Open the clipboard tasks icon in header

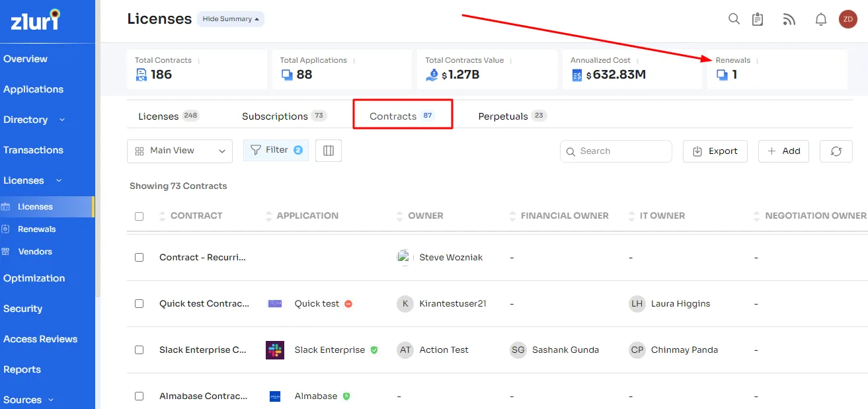click(758, 19)
